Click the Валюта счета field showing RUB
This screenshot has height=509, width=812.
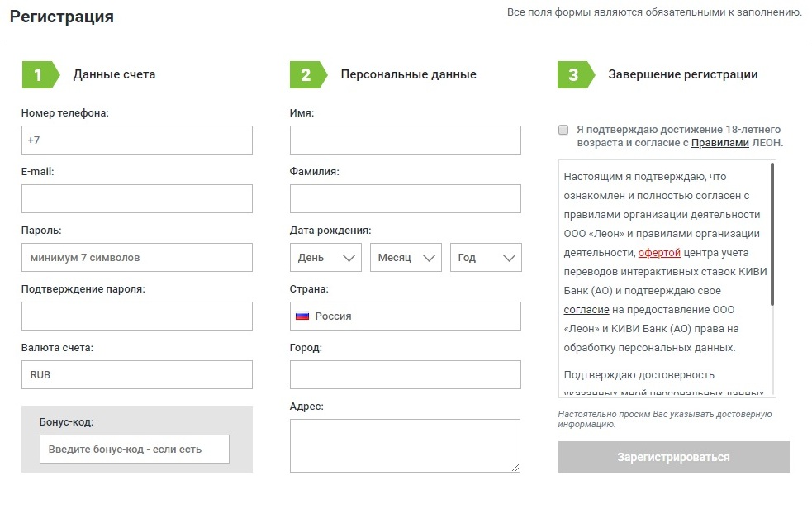(x=137, y=375)
